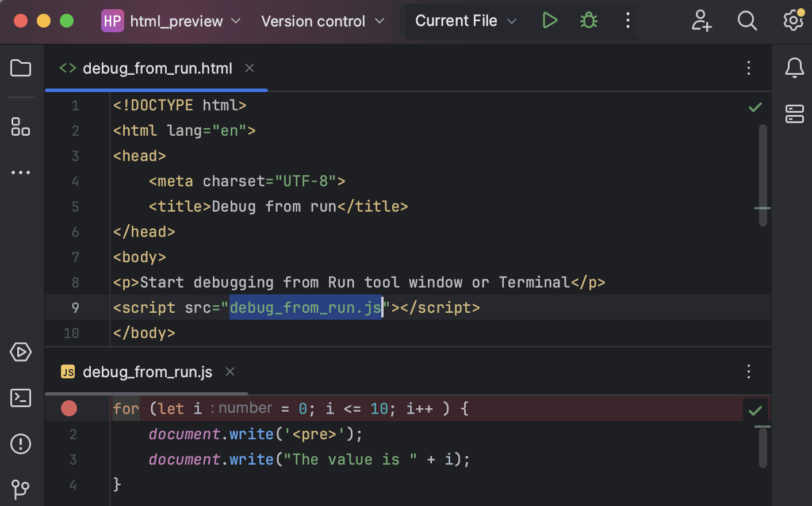Toggle the breakpoint on the for loop line
Screen dimensions: 812x506
(68, 408)
